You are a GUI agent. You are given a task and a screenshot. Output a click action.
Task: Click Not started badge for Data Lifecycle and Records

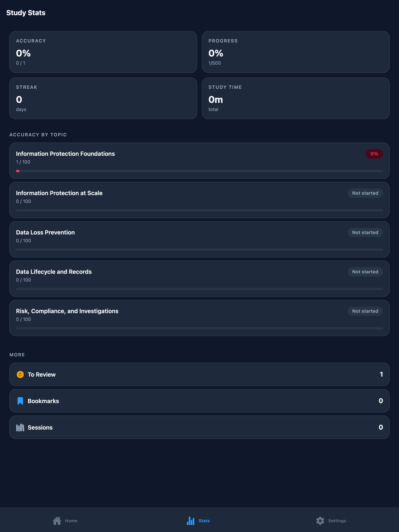(365, 272)
